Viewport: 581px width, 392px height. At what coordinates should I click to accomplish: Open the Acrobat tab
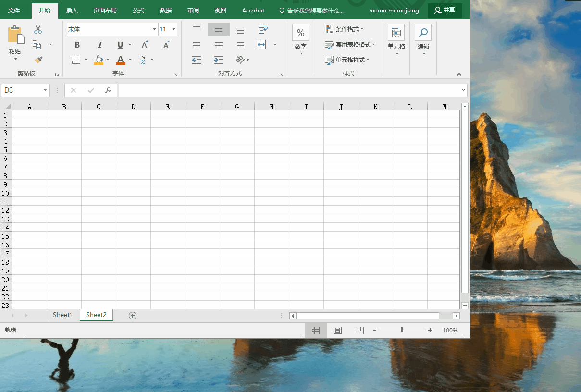click(x=253, y=11)
